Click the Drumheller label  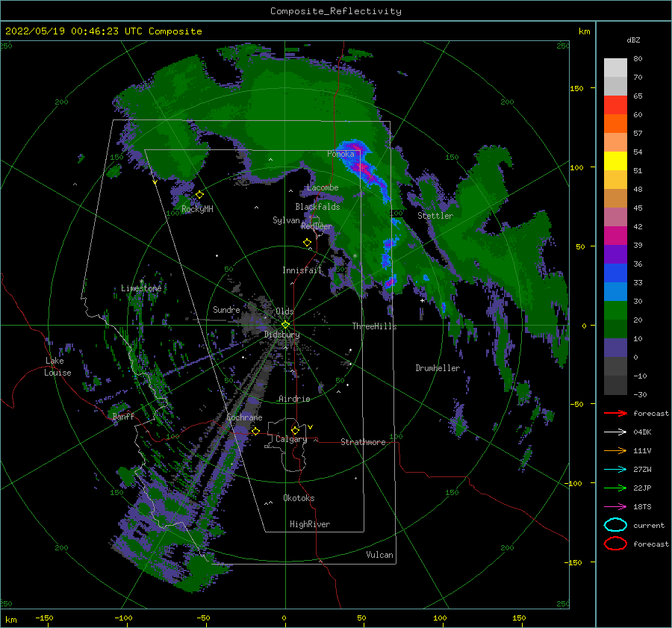[x=438, y=368]
